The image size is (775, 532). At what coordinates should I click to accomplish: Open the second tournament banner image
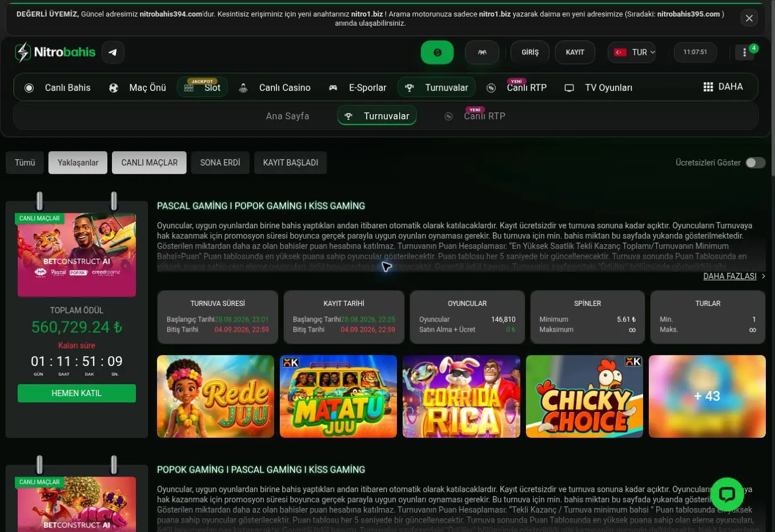[x=77, y=505]
